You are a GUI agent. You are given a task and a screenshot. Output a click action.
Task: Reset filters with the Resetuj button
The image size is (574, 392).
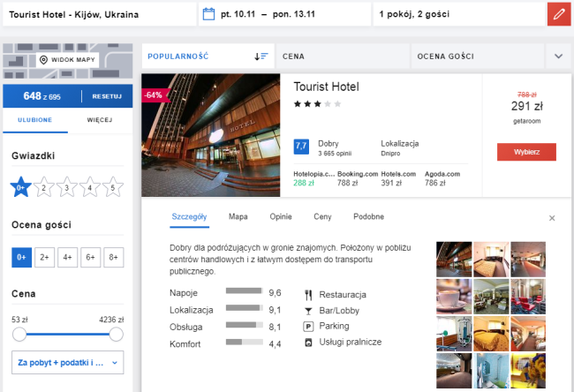(x=107, y=95)
